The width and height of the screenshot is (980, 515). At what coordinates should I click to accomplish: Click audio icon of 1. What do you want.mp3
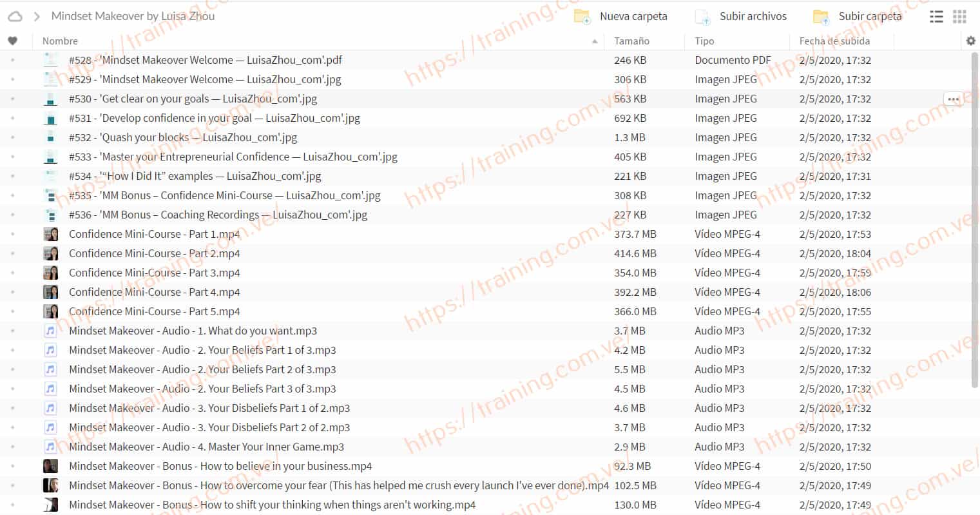coord(50,331)
